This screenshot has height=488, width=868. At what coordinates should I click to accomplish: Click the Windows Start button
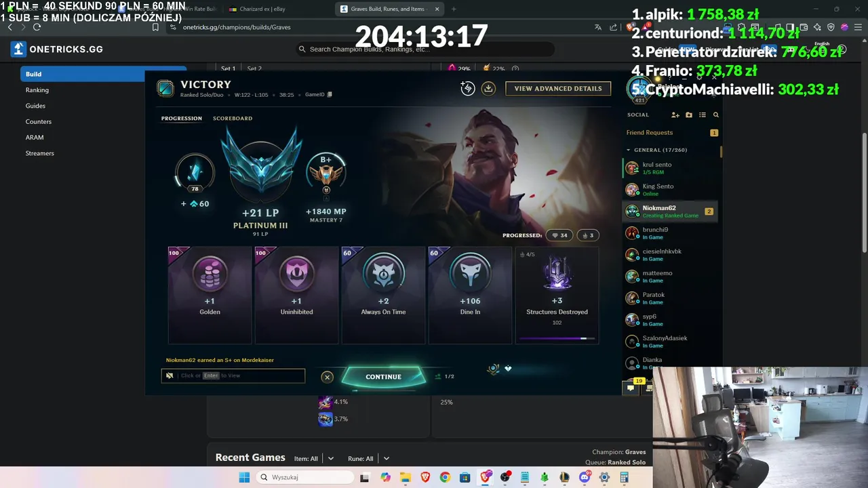click(x=244, y=477)
